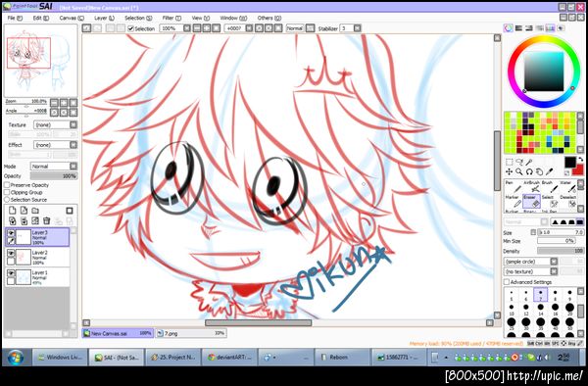Enable Selection Source

[x=7, y=200]
